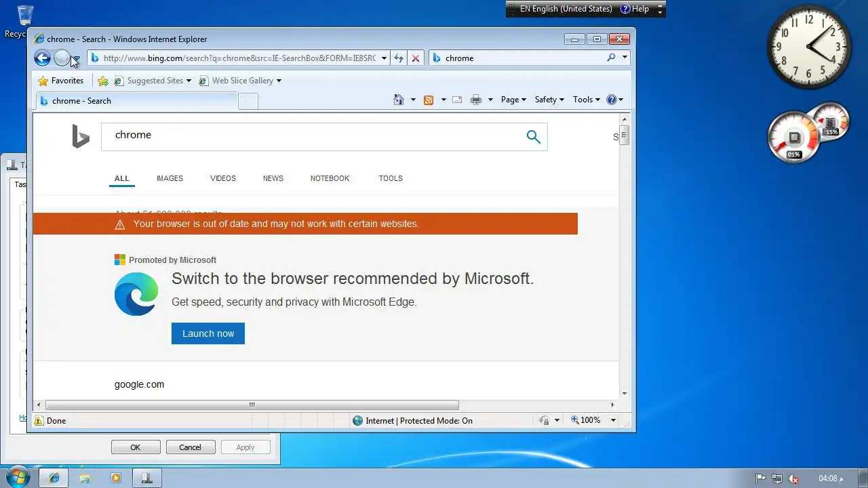
Task: Click the Task Manager taskbar icon
Action: coord(146,478)
